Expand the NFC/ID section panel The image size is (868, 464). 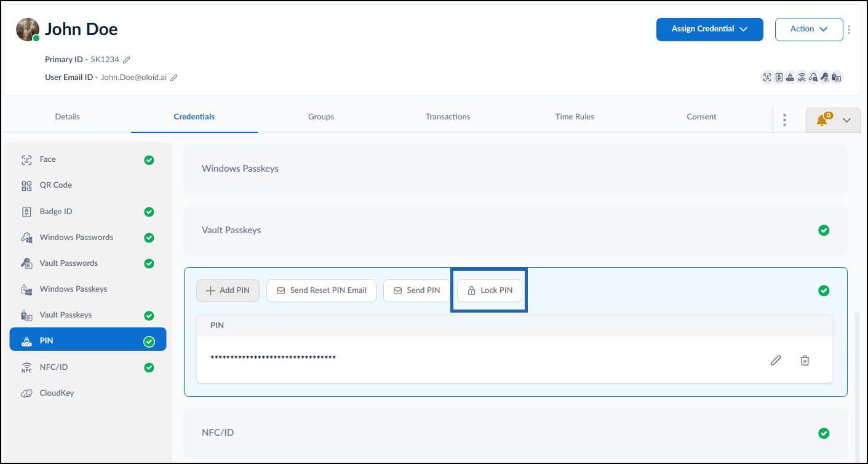point(516,433)
